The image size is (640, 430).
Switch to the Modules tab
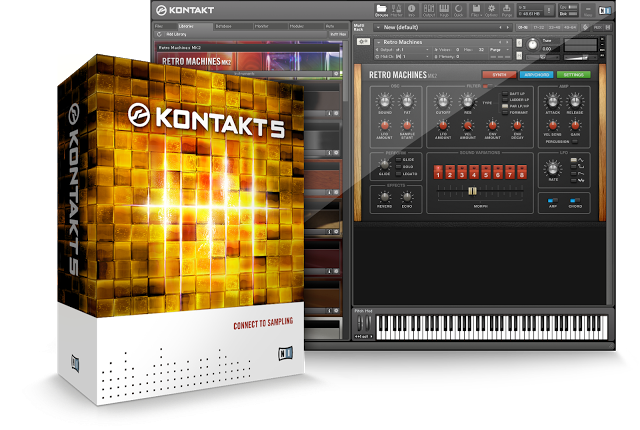[x=306, y=26]
